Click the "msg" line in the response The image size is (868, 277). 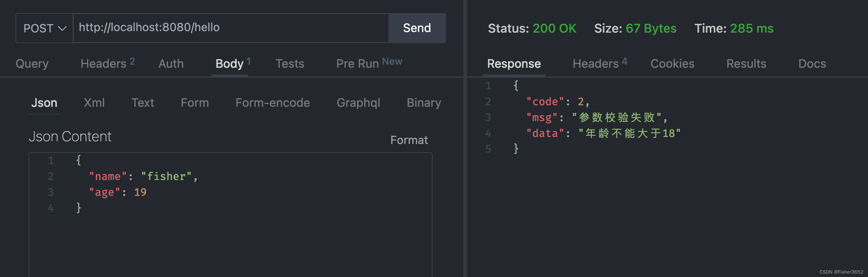pos(597,117)
